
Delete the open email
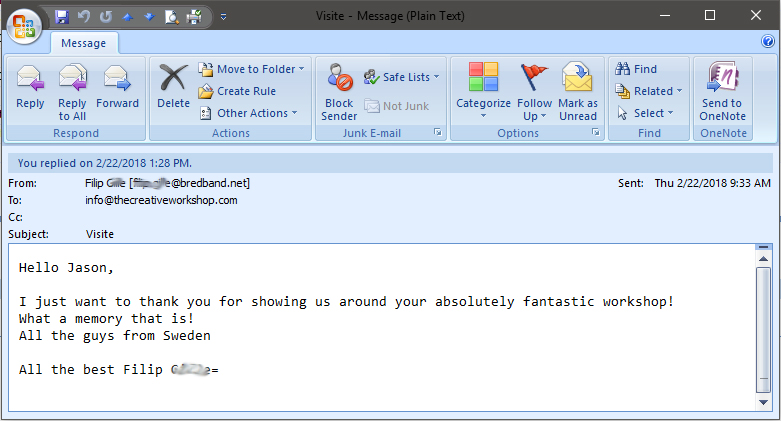[x=173, y=86]
